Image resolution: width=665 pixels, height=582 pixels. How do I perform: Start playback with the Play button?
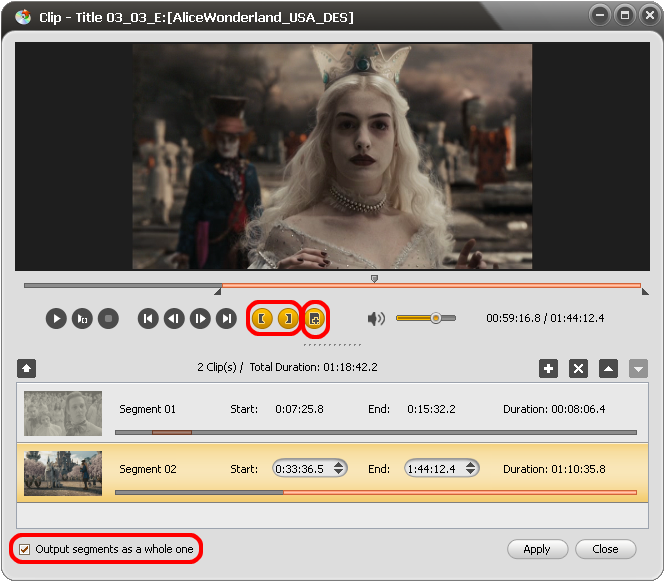point(56,319)
